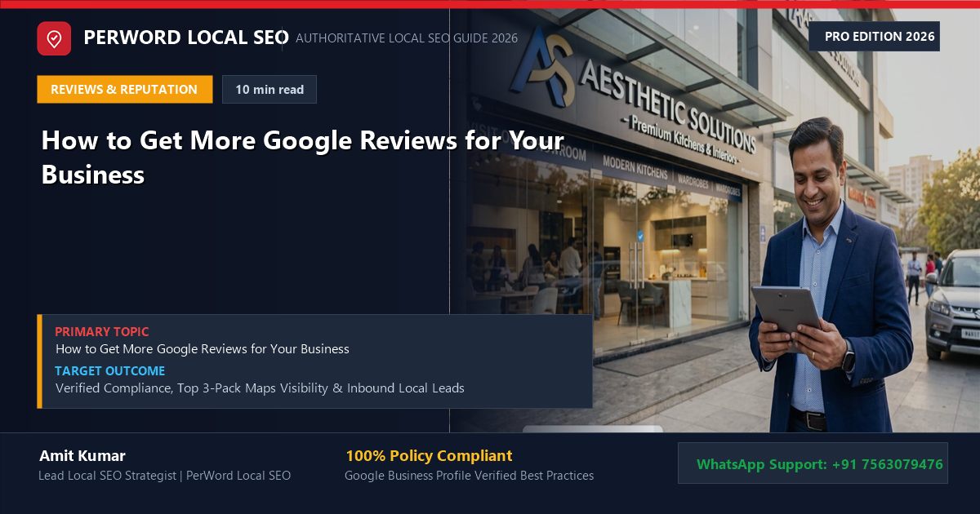
Task: Click the TARGET OUTCOME label
Action: click(x=110, y=371)
